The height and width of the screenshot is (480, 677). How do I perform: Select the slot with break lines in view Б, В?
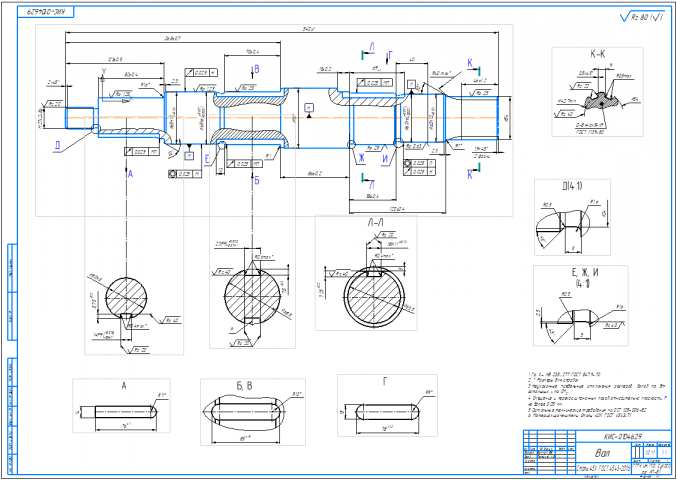pyautogui.click(x=244, y=411)
